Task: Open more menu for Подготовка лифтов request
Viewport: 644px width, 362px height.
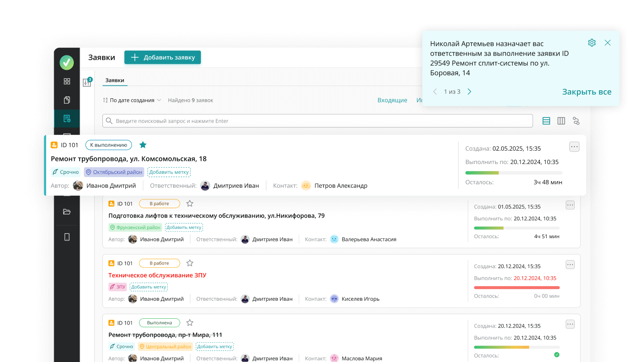Action: 570,205
